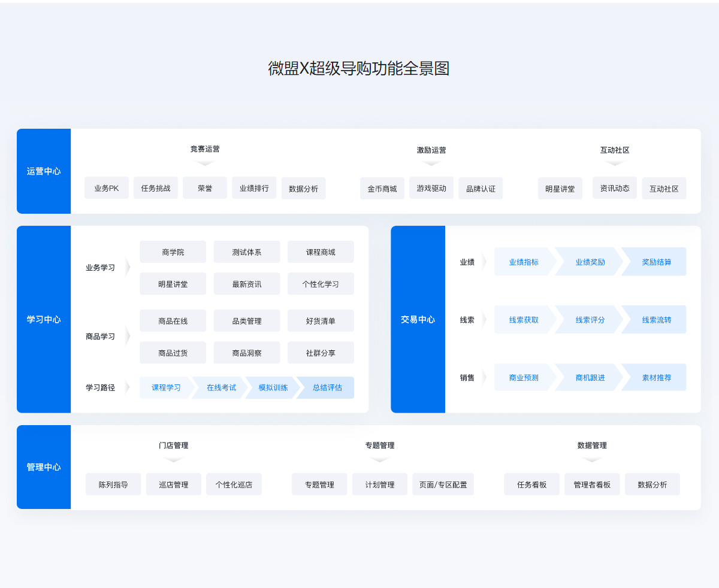The height and width of the screenshot is (588, 719).
Task: Select the 线索获取 step
Action: 524,320
